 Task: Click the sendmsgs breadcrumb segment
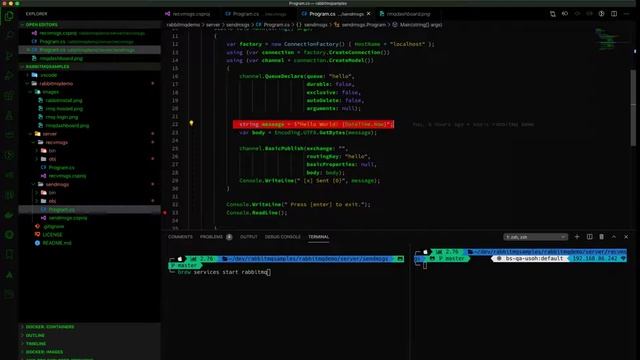click(x=238, y=25)
